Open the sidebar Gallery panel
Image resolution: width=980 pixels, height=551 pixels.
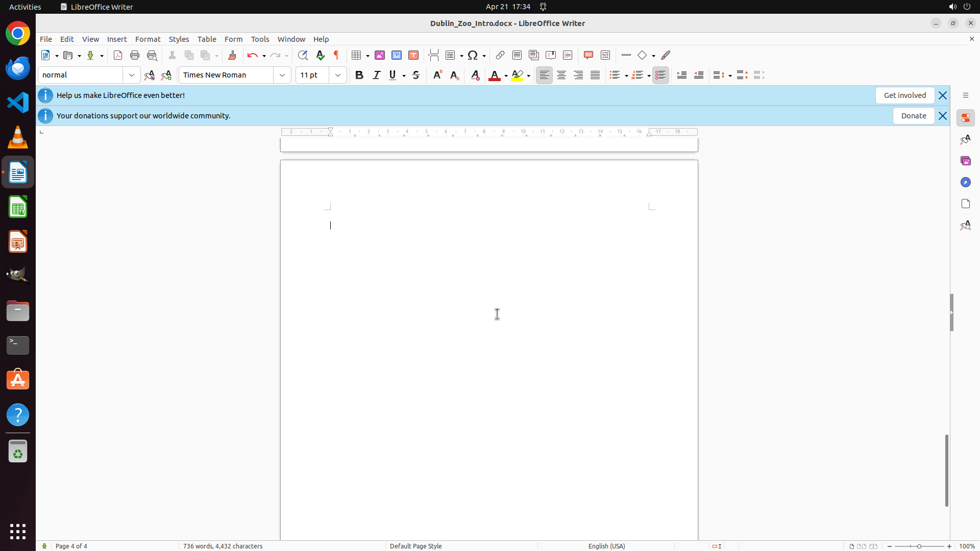(965, 161)
